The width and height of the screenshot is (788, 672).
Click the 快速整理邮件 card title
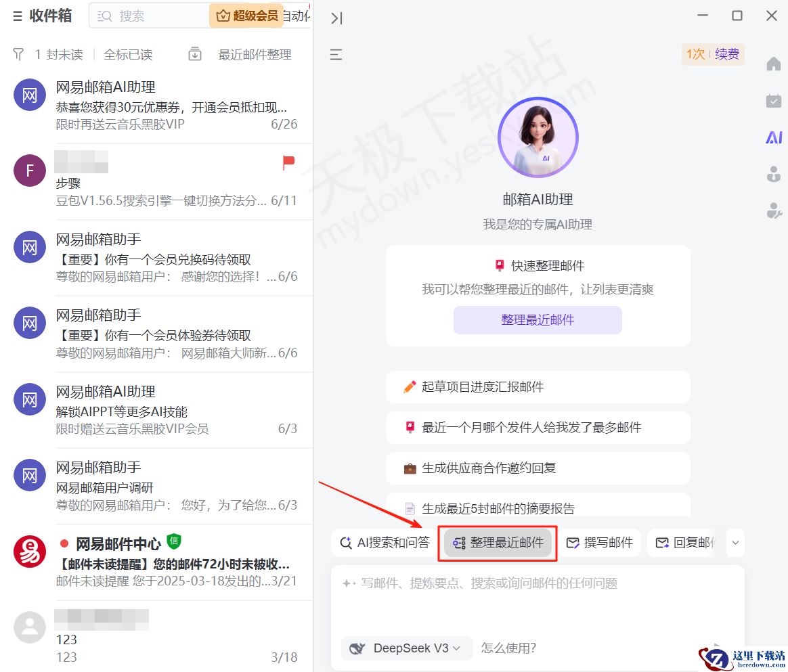pyautogui.click(x=548, y=266)
